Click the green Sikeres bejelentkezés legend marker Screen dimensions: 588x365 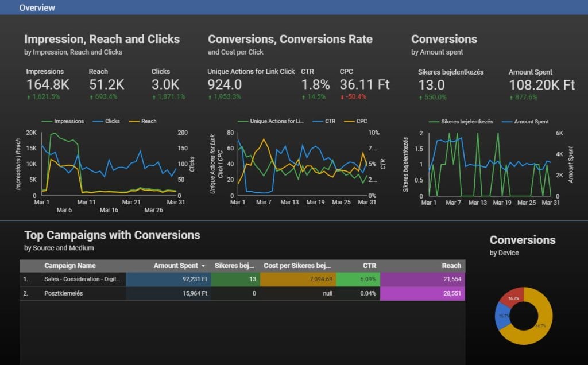(435, 122)
